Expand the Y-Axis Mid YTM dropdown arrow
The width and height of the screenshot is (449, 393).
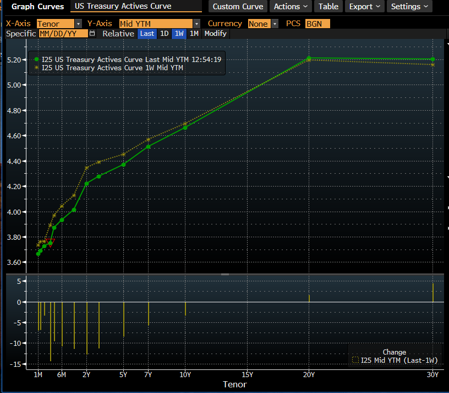coord(197,24)
